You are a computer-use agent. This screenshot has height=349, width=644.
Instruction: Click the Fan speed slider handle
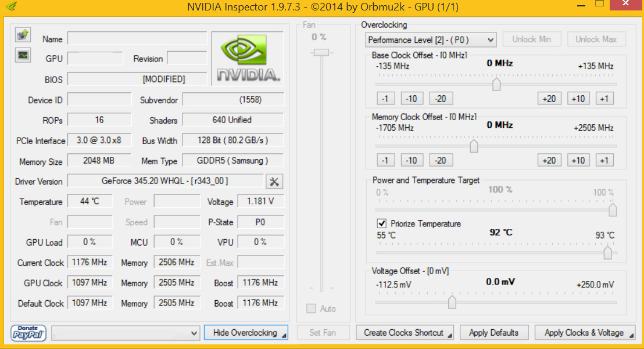click(x=321, y=52)
